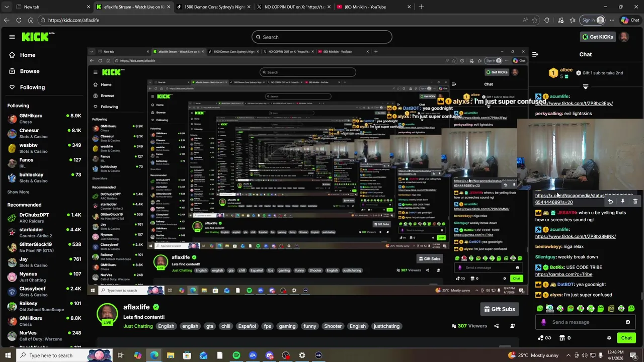Open starladder Counter-Strike 2 channel
This screenshot has height=362, width=644.
[x=44, y=233]
